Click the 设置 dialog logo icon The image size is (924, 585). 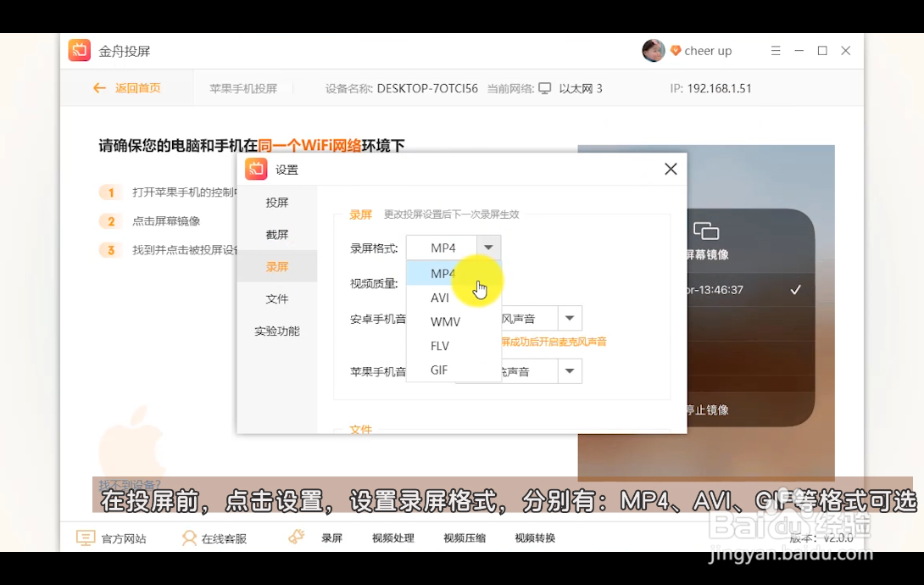[x=256, y=169]
